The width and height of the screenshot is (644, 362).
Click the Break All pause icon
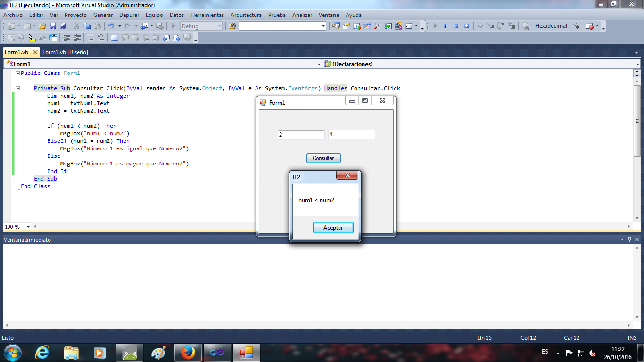click(446, 25)
